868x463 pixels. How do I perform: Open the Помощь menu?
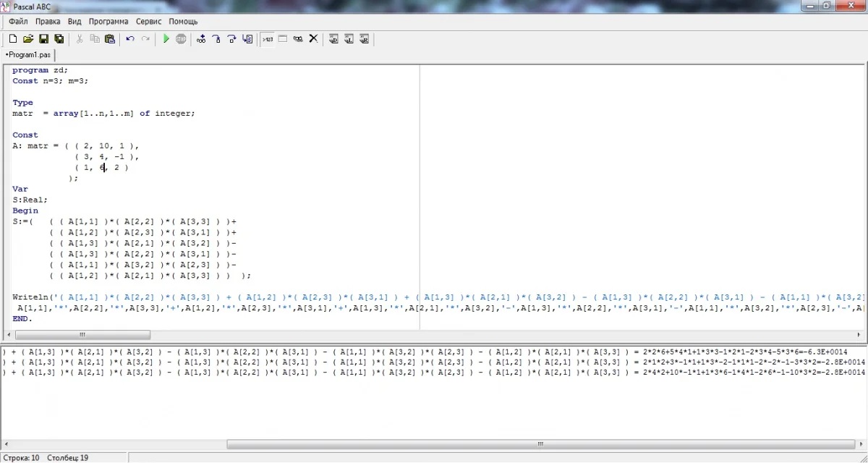[x=183, y=22]
